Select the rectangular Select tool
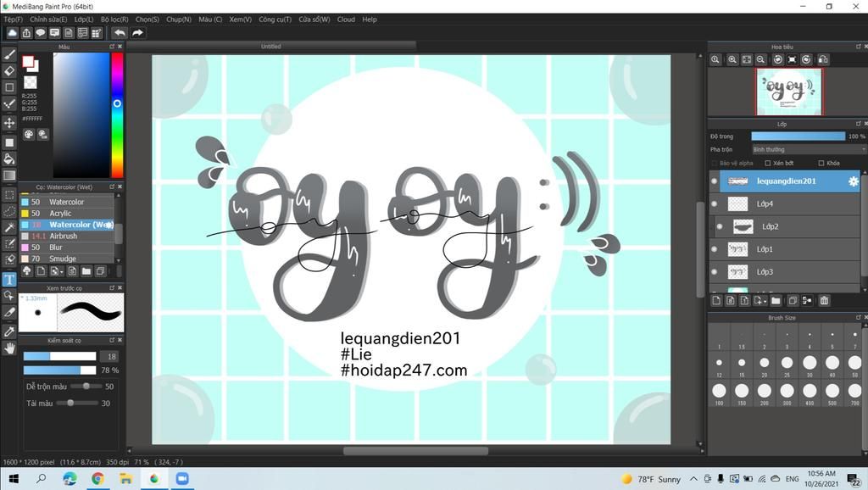The height and width of the screenshot is (490, 868). [x=9, y=195]
